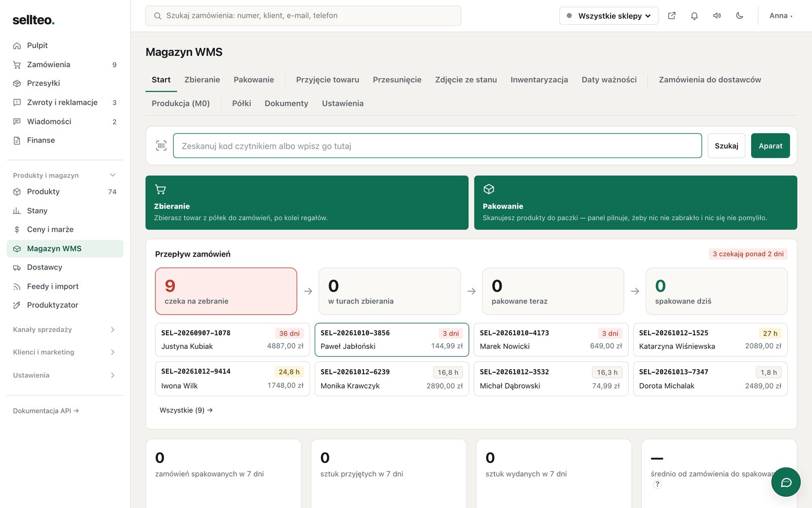
Task: Open order of Dorota Michalak
Action: (710, 379)
